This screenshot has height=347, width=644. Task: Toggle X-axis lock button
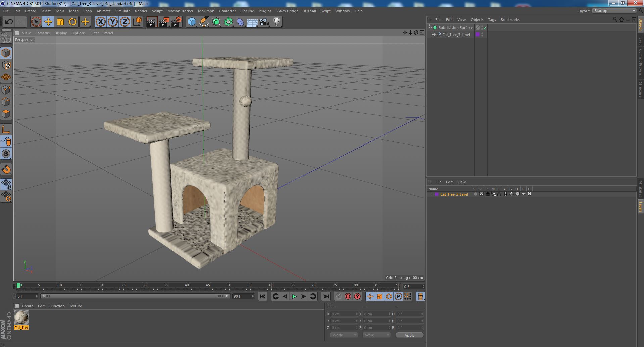point(100,22)
